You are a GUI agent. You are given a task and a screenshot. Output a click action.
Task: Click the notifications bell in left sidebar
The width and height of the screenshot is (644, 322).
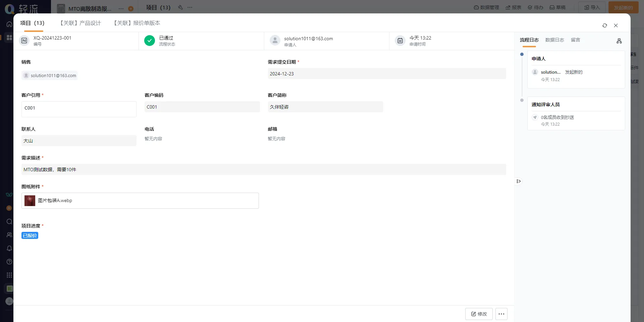pos(9,248)
